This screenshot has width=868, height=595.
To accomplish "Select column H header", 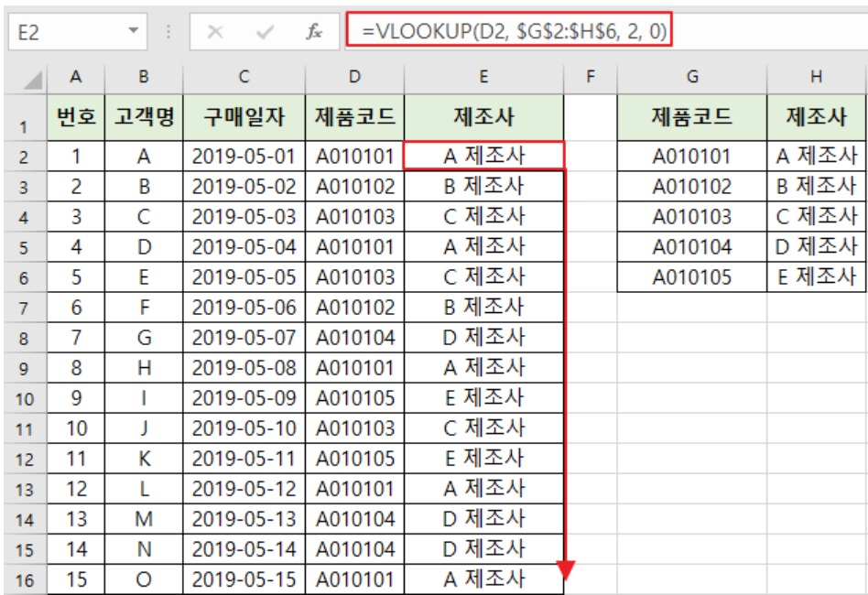I will pyautogui.click(x=817, y=77).
